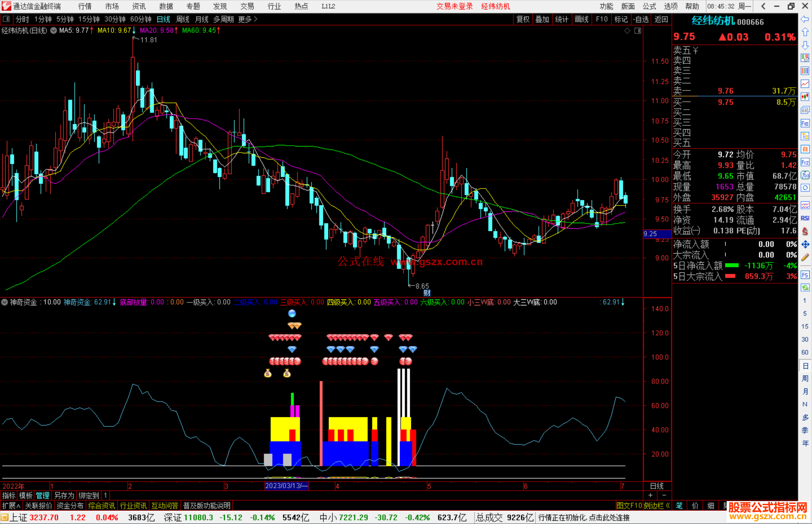Click the F12 trade sidebar icon
This screenshot has height=524, width=812.
(x=805, y=162)
